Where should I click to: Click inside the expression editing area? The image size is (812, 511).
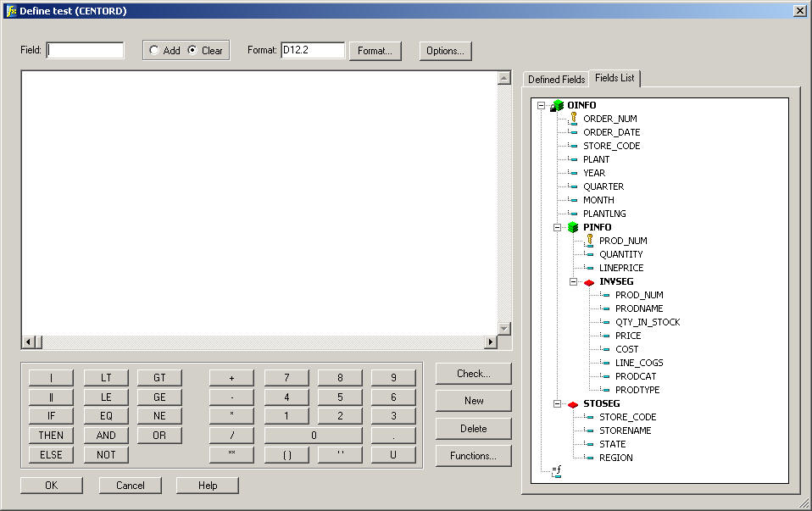(259, 203)
